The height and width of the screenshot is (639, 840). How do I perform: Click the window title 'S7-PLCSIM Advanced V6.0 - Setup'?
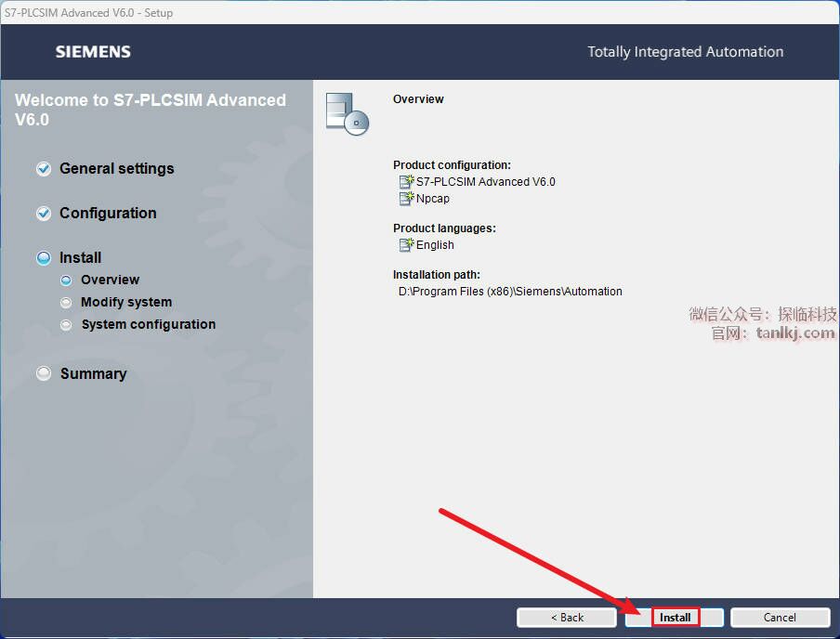pyautogui.click(x=89, y=12)
